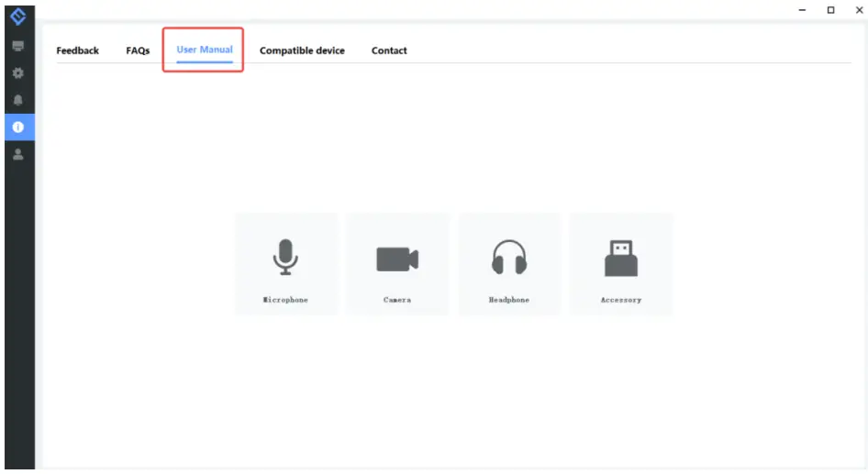This screenshot has height=474, width=868.
Task: Click the app logo in the sidebar
Action: click(x=18, y=17)
